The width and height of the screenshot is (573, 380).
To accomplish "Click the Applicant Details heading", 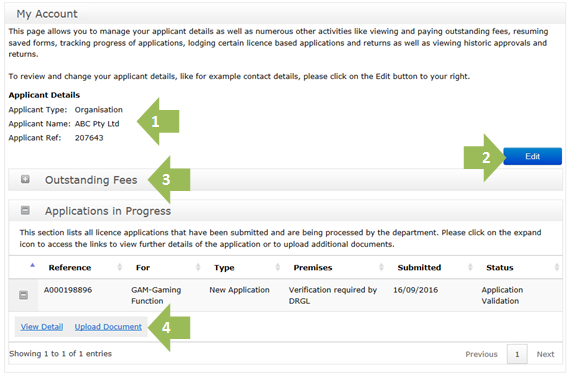I will click(44, 95).
